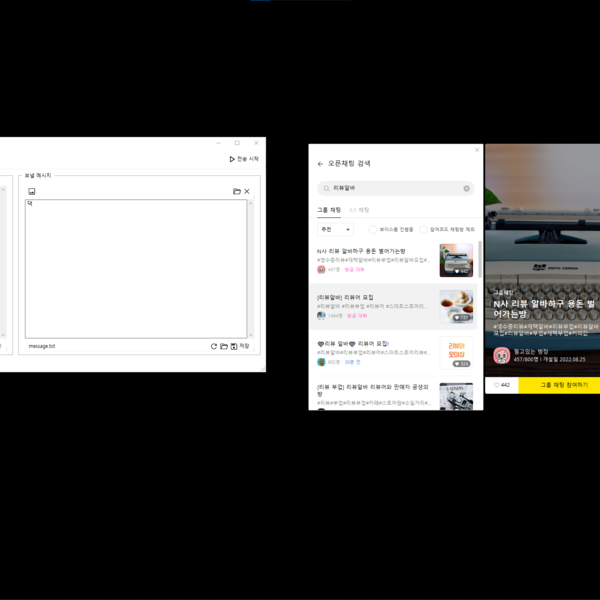Screen dimensions: 600x600
Task: Join via the yellow 그룹 채팅 참여하기 button
Action: (559, 385)
